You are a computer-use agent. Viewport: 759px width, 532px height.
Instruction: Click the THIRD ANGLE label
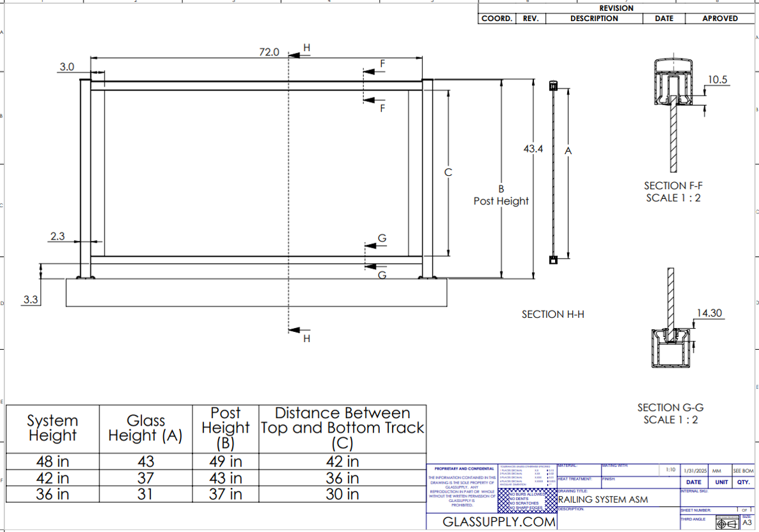(693, 519)
